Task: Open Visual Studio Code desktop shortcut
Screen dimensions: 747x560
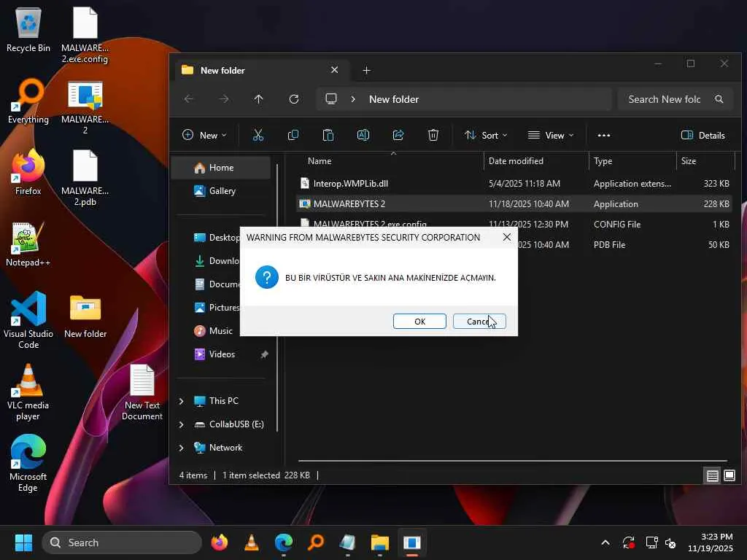Action: 28,321
